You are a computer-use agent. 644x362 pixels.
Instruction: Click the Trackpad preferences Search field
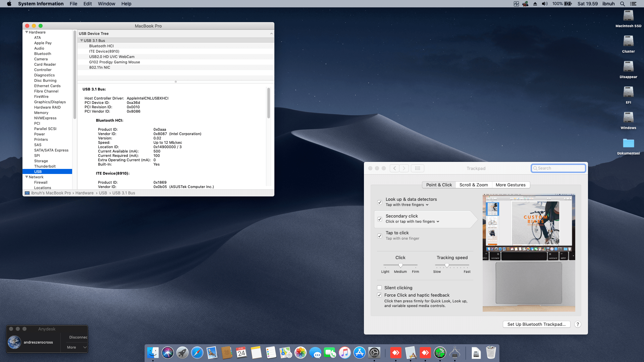pos(558,168)
